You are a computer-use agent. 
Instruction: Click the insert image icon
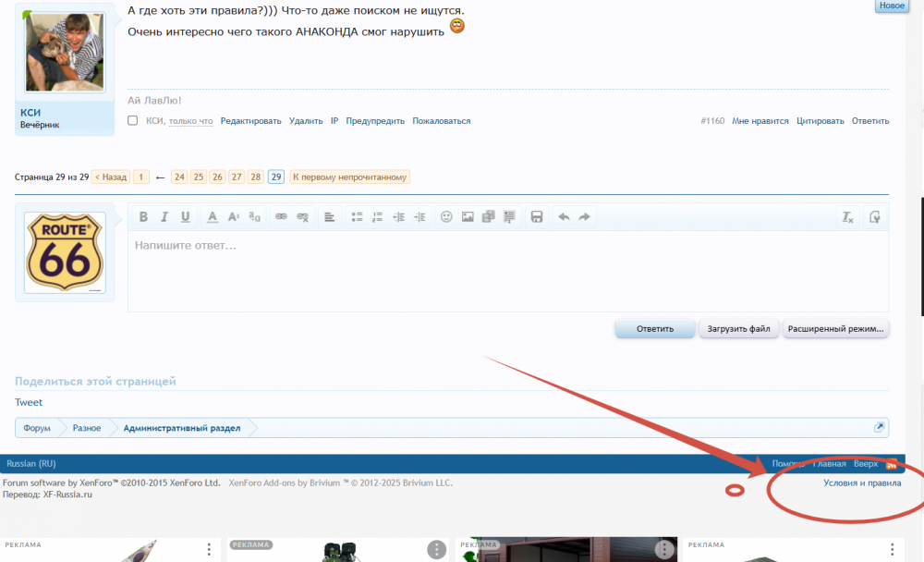468,217
